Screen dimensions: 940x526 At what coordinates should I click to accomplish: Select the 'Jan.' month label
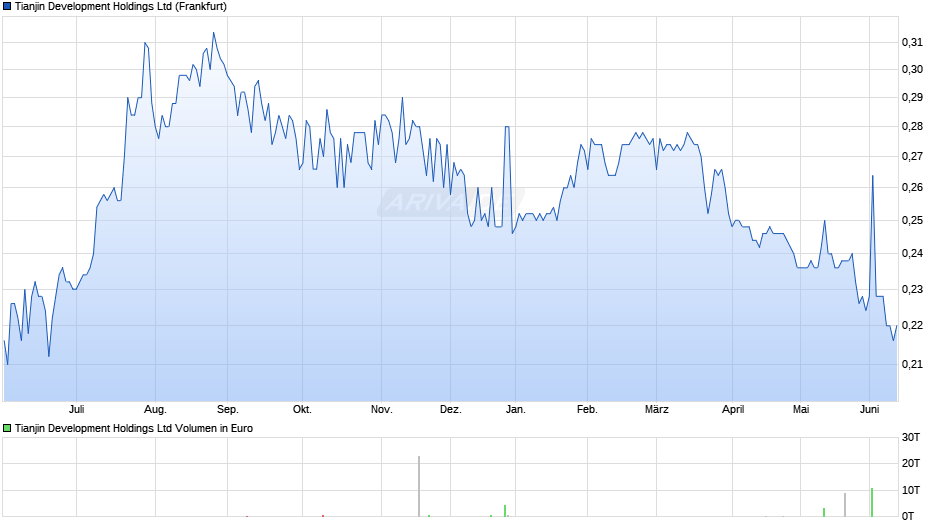(x=515, y=409)
